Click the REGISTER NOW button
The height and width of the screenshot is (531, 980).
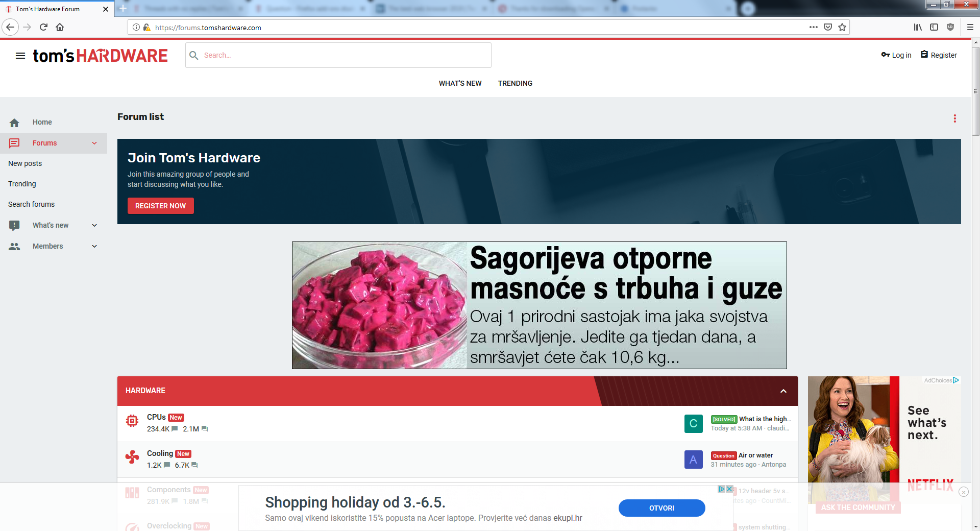click(x=161, y=206)
